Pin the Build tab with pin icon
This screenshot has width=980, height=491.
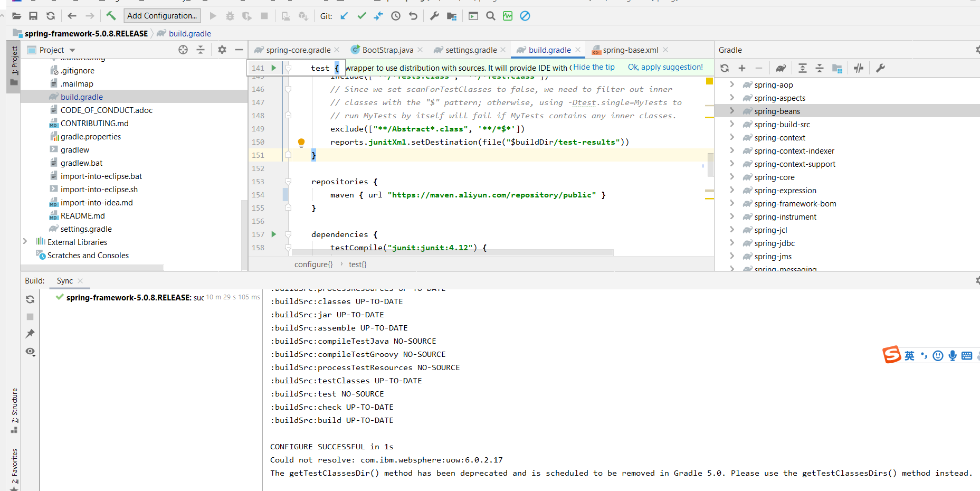[30, 334]
